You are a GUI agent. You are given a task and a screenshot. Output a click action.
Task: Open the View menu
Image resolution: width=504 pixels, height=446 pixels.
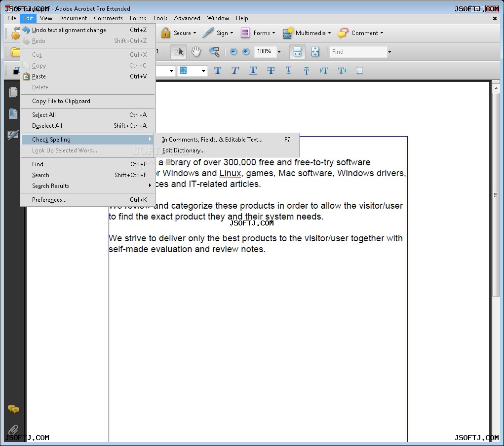coord(46,18)
